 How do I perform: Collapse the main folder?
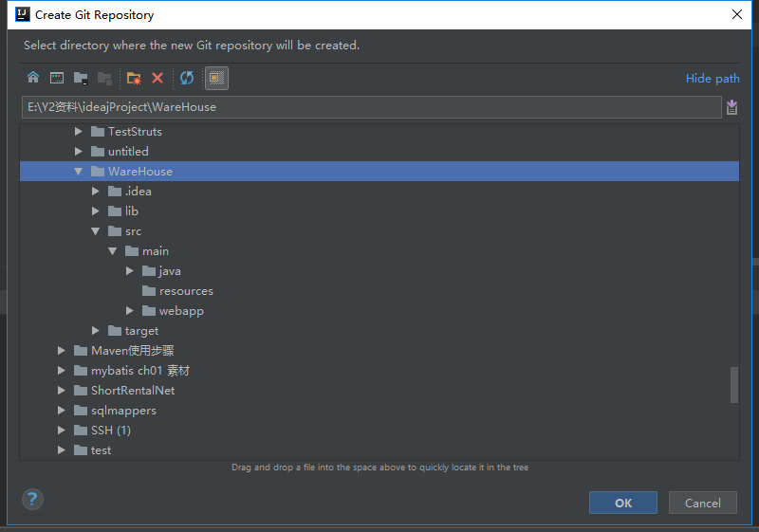click(x=112, y=251)
